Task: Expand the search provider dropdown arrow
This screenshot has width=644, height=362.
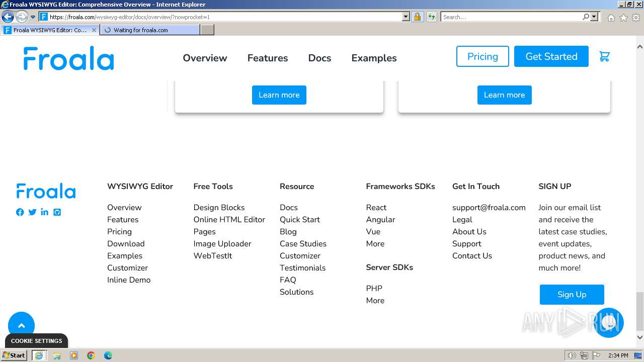Action: click(594, 17)
